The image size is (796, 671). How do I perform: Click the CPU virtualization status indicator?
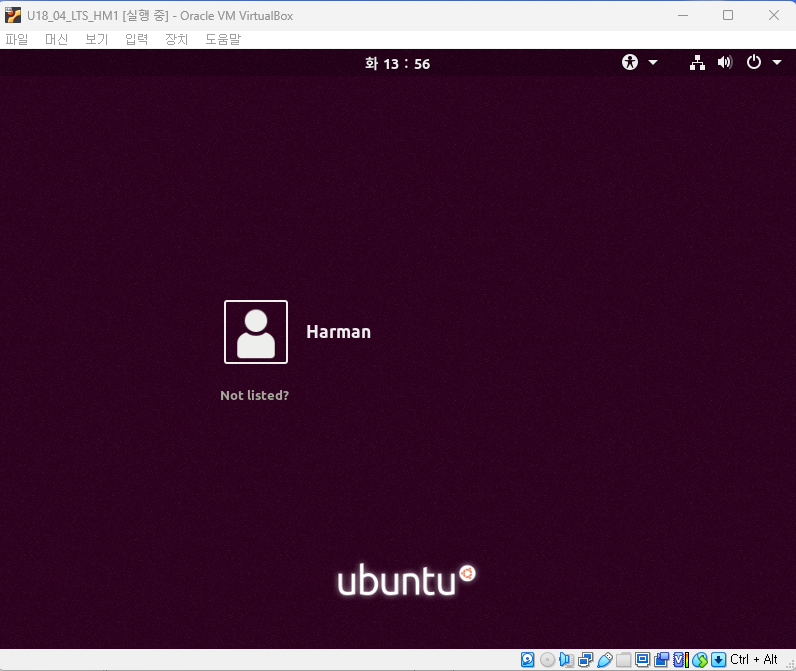(x=681, y=659)
